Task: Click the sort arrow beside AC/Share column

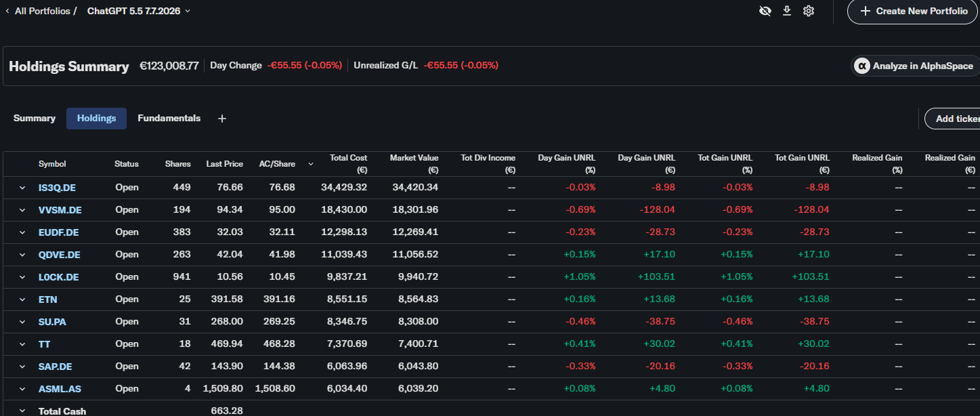Action: [x=311, y=164]
